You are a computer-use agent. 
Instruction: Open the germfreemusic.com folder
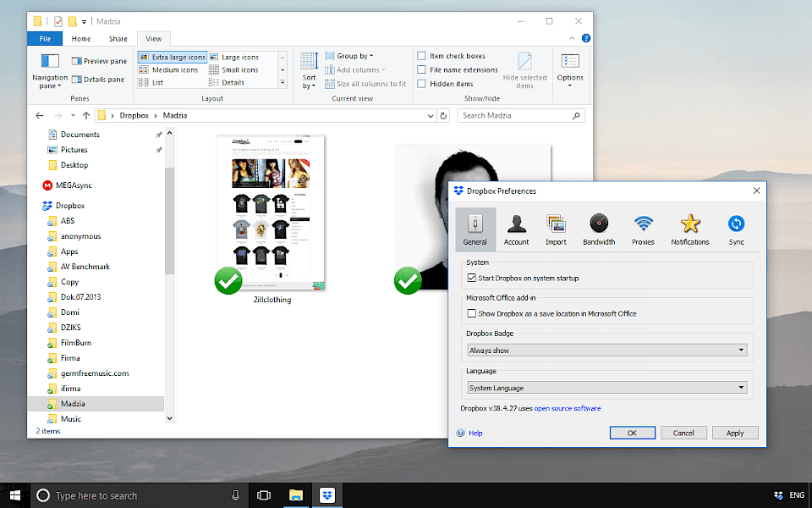(x=88, y=373)
